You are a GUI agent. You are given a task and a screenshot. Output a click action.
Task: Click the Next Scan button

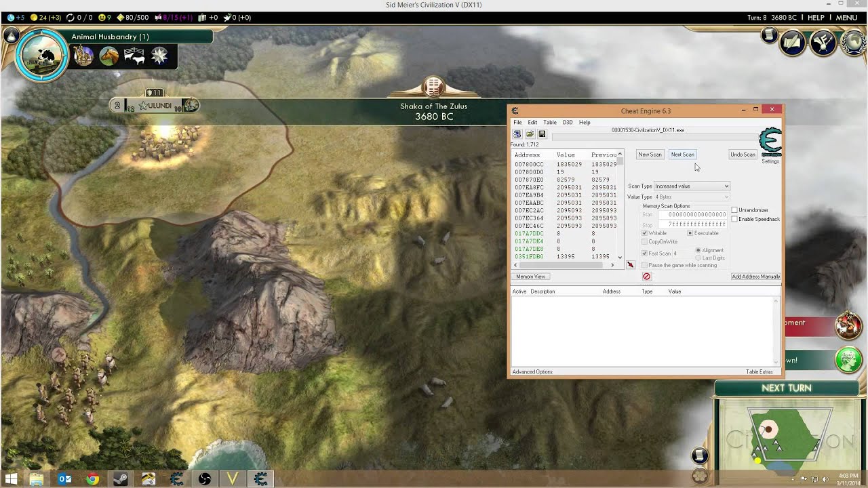tap(682, 155)
